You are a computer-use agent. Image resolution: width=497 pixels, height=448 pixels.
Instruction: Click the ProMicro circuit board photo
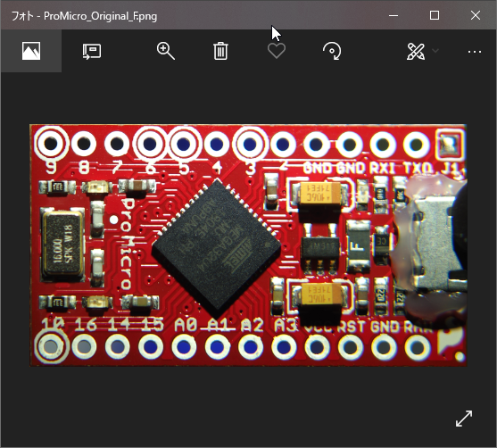pos(248,245)
